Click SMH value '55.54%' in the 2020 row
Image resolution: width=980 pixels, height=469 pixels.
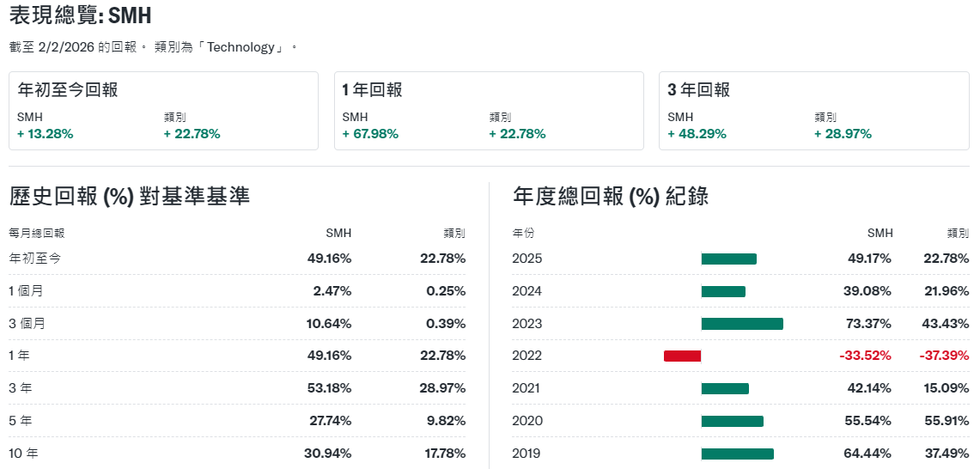pos(869,421)
